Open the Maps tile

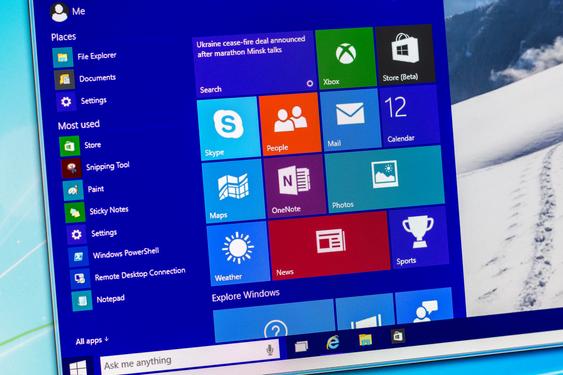point(233,191)
